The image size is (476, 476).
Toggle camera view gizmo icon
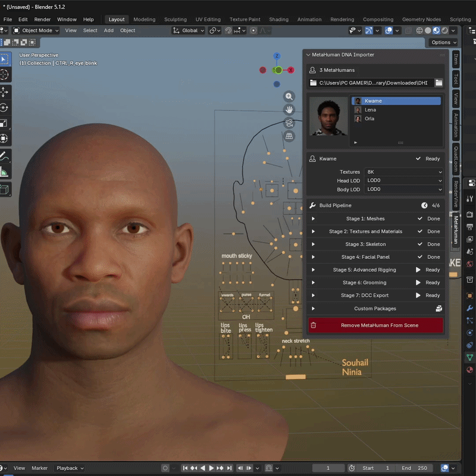point(289,123)
